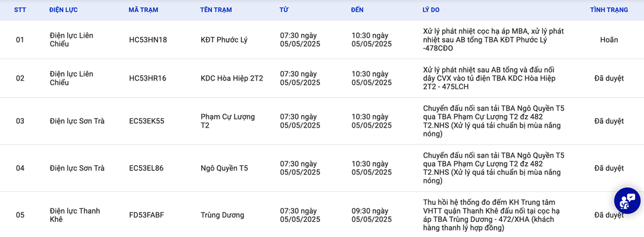Select station code HC53HR16
Viewport: 644px width, 237px height.
coord(147,79)
